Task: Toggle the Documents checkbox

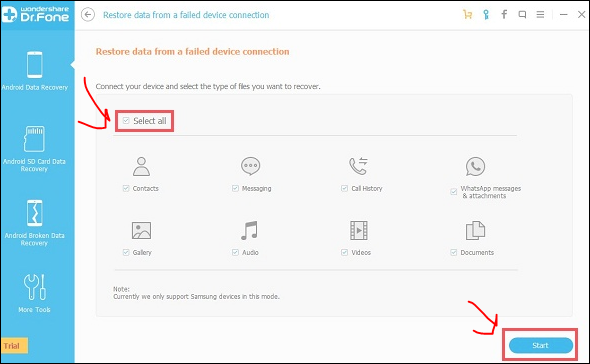Action: (x=454, y=252)
